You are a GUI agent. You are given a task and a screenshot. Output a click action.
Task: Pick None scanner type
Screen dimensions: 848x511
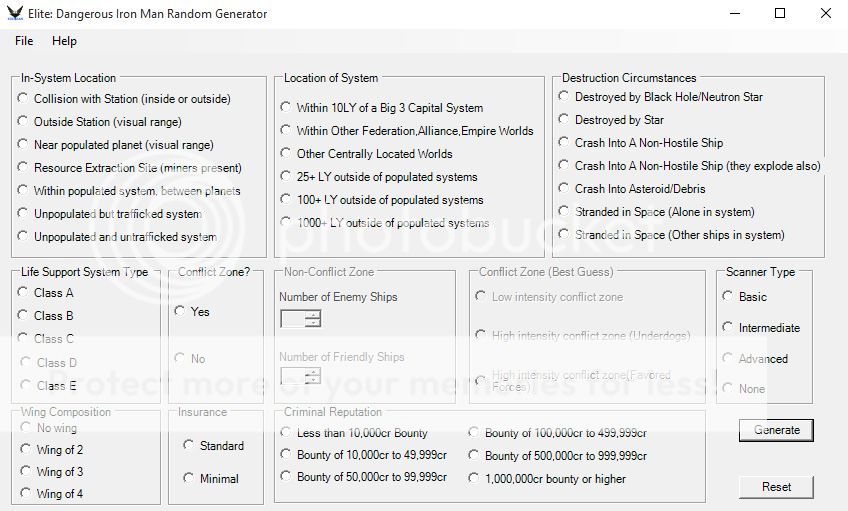tap(744, 388)
